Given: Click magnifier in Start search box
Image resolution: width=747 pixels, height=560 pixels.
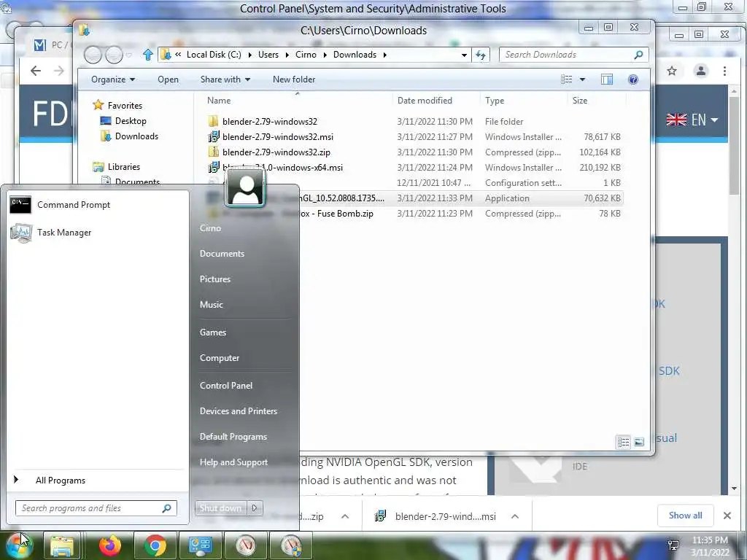Looking at the screenshot, I should (166, 508).
